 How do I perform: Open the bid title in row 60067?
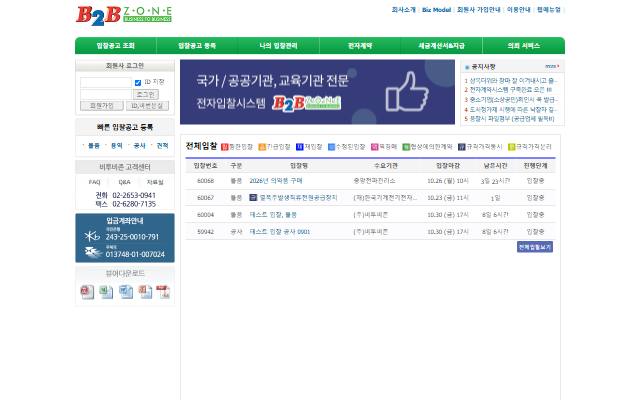click(x=298, y=198)
